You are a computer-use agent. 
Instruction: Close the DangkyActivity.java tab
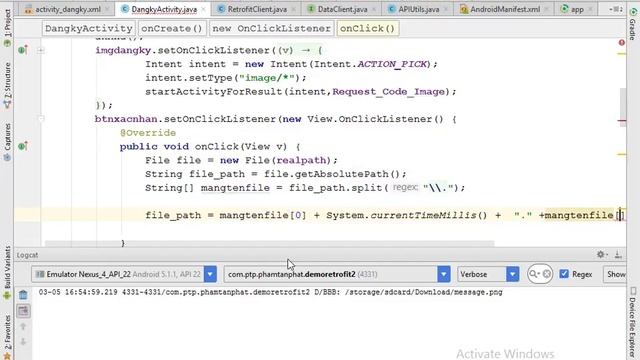(203, 9)
